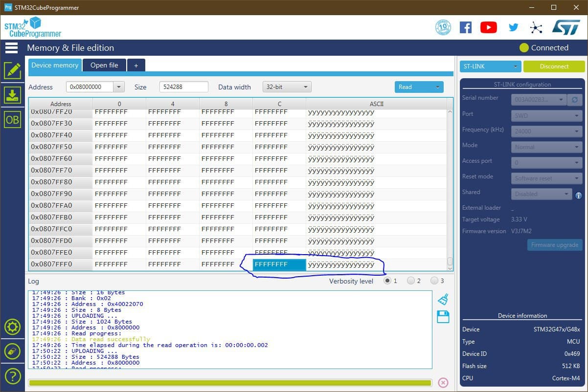
Task: Add a new tab with plus
Action: point(136,65)
